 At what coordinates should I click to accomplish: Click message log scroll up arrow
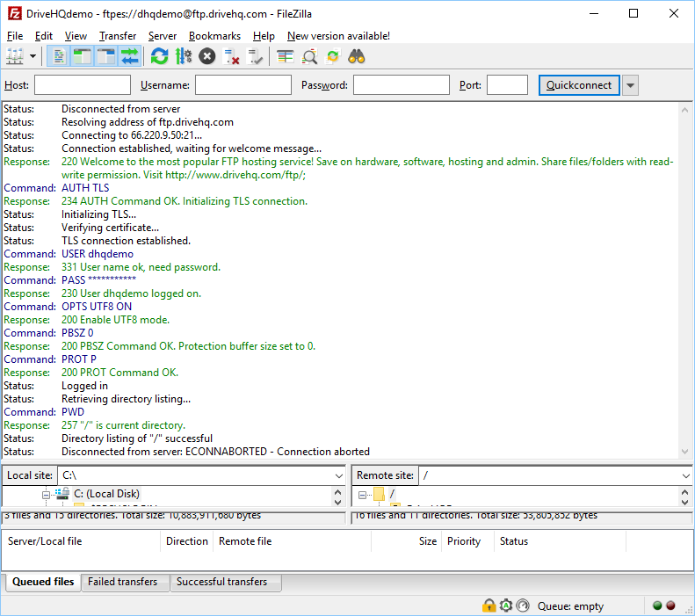pyautogui.click(x=684, y=110)
